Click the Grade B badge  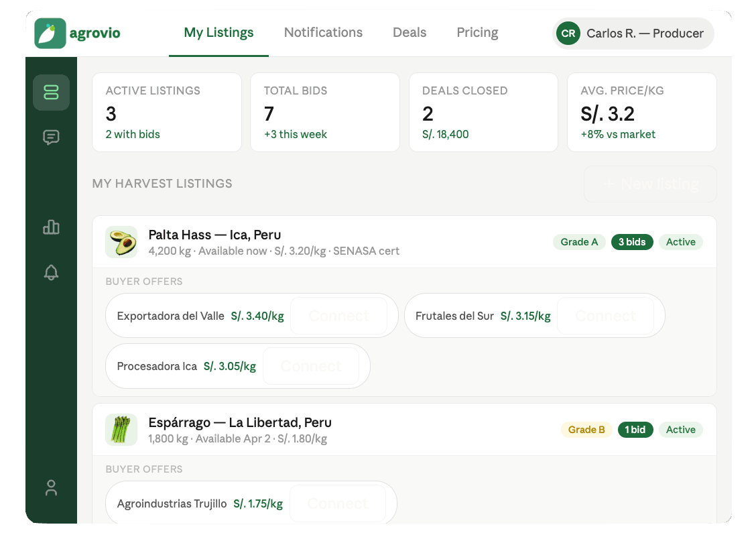pos(586,430)
